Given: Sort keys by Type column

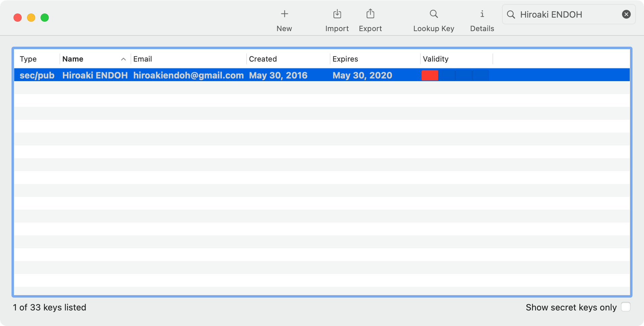Looking at the screenshot, I should [28, 59].
